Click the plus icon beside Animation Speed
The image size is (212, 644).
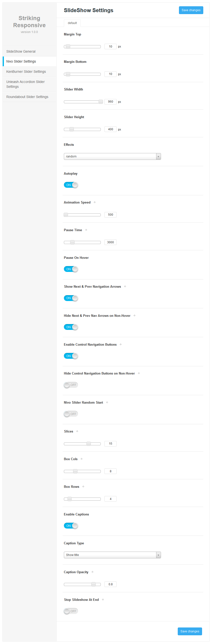pos(95,202)
